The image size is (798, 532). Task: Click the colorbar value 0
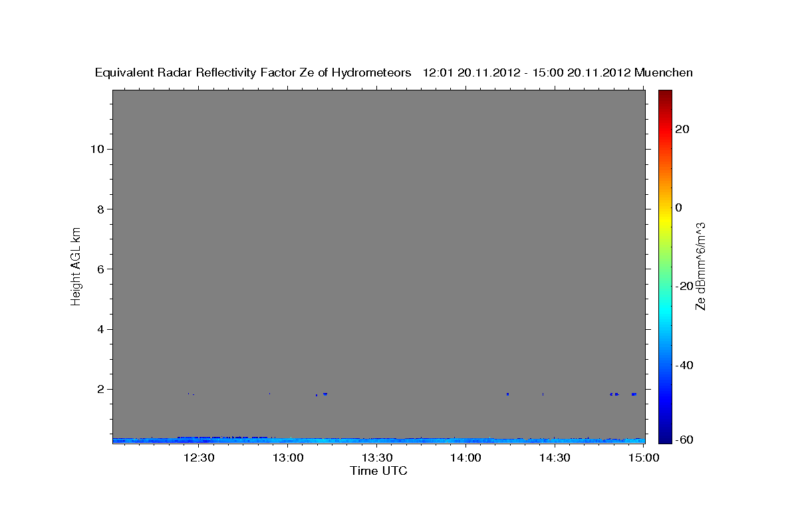point(679,207)
